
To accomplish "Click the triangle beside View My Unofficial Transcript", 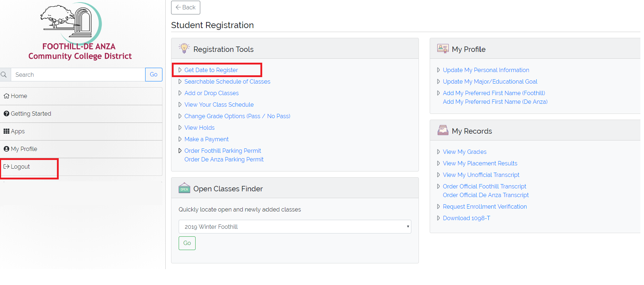I will pos(438,175).
